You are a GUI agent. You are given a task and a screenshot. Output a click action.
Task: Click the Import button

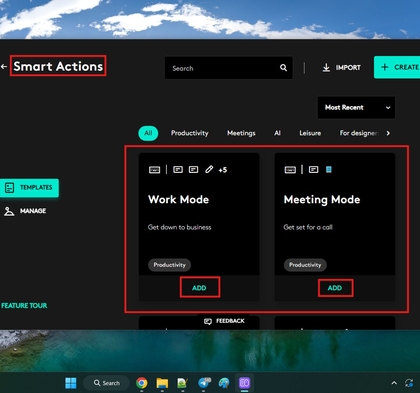(342, 68)
